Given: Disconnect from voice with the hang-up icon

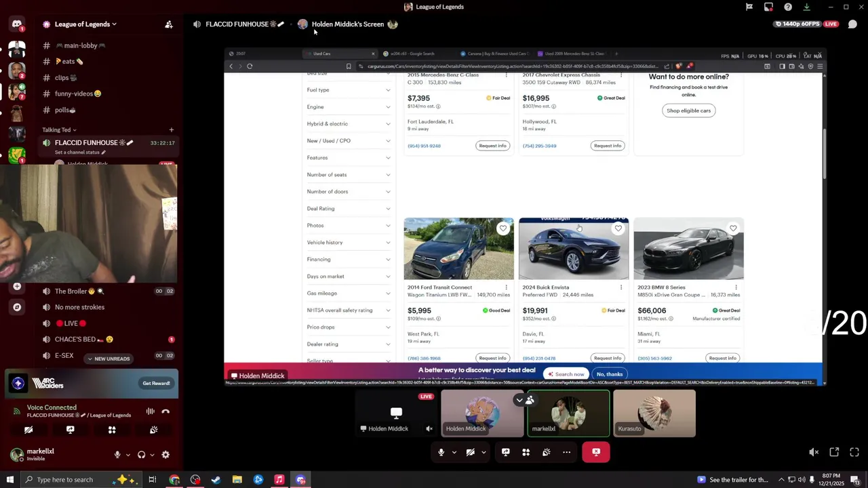Looking at the screenshot, I should click(165, 411).
